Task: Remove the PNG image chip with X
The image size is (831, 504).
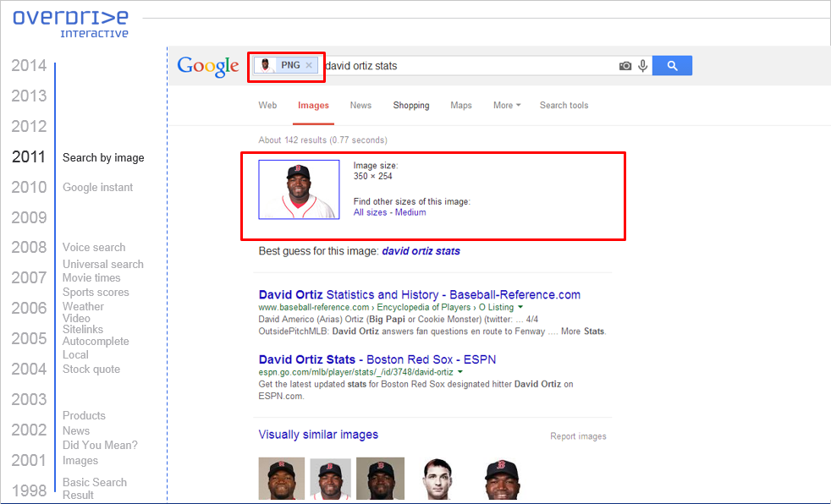Action: tap(309, 65)
